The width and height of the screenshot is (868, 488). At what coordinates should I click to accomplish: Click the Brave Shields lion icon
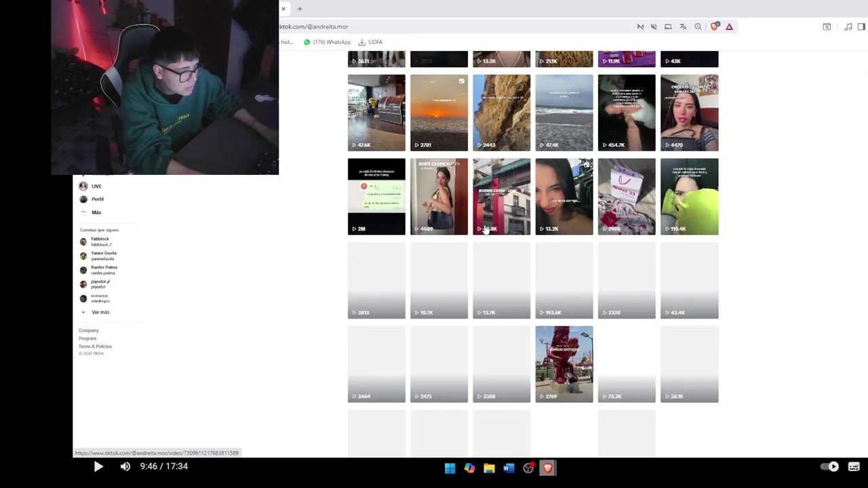pyautogui.click(x=715, y=26)
